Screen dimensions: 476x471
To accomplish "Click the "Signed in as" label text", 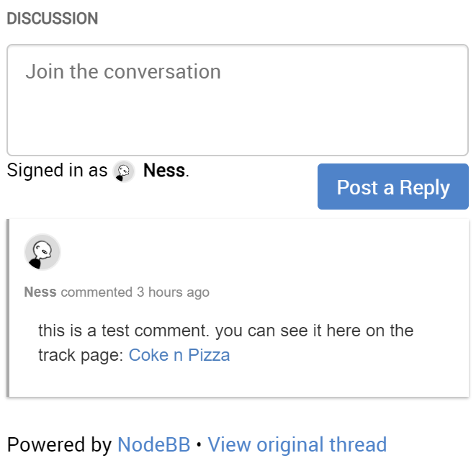I will 57,171.
